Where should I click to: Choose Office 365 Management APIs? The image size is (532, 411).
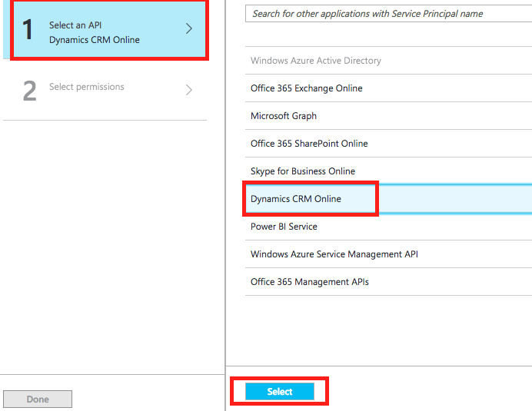pos(388,282)
